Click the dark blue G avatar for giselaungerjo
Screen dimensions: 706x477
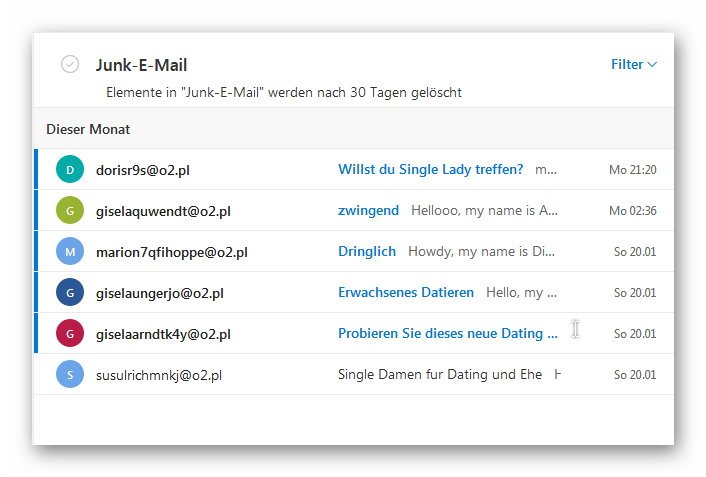pos(70,292)
